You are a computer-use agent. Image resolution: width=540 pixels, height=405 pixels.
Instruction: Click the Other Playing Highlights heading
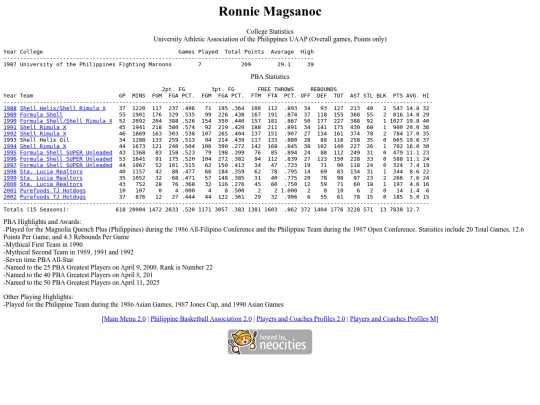pos(38,297)
